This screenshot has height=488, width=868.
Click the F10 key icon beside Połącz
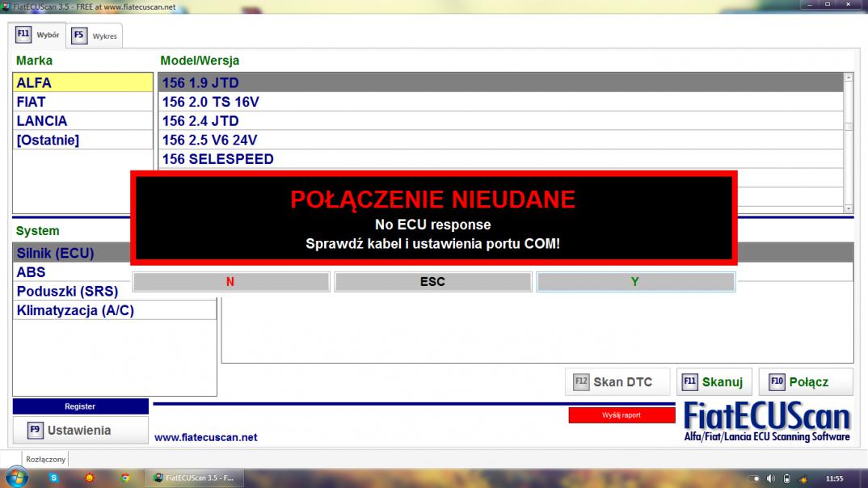pyautogui.click(x=777, y=382)
